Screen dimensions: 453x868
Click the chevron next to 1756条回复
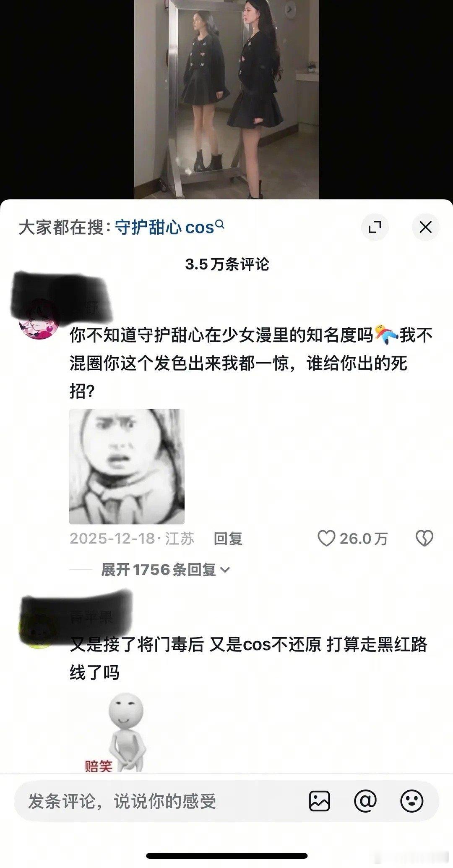[x=225, y=570]
